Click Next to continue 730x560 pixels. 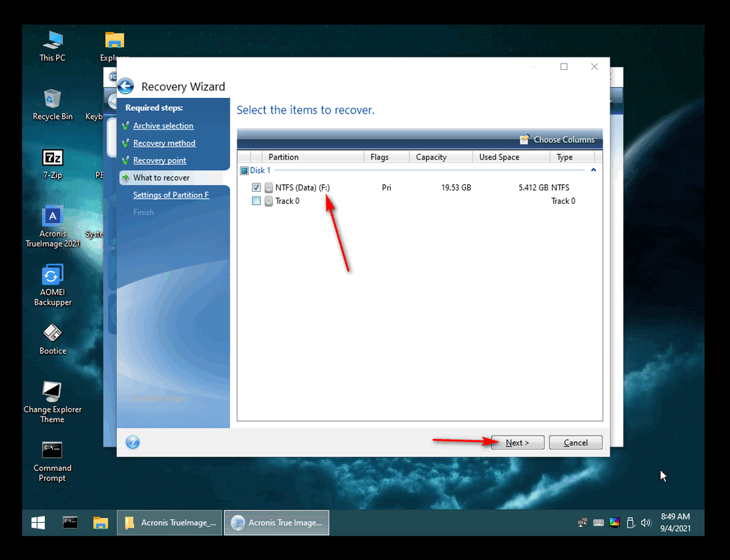point(517,442)
